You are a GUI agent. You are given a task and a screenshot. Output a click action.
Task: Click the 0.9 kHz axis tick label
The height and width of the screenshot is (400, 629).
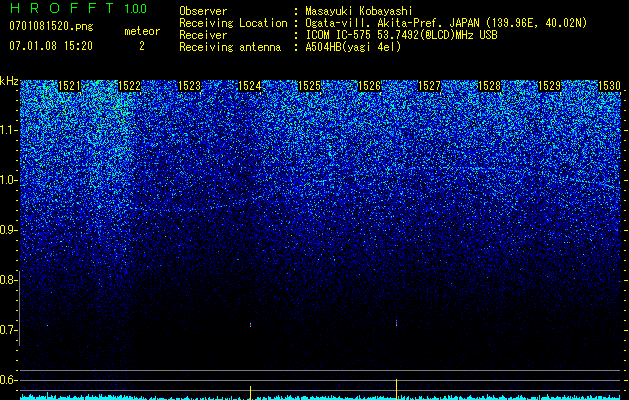click(8, 230)
